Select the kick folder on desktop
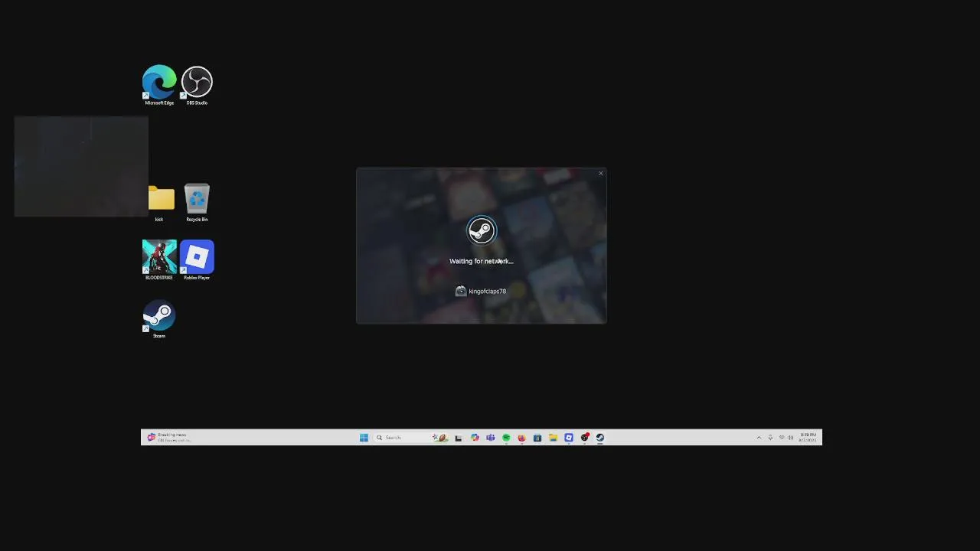Viewport: 980px width, 551px height. [x=161, y=203]
